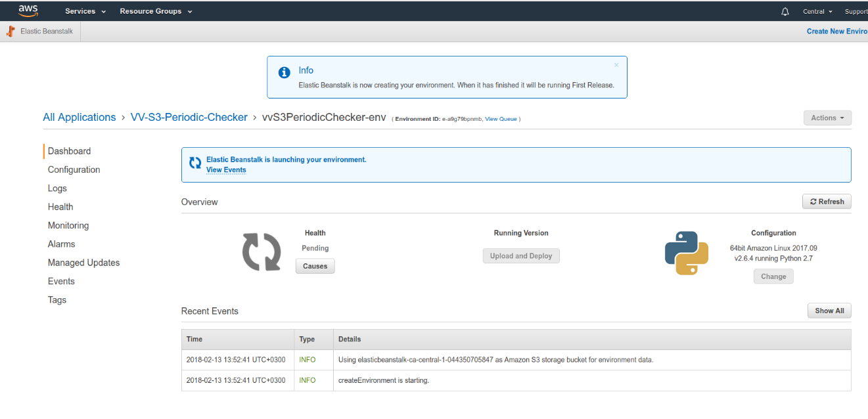Click the '64bit Amazon Linux 2017.09' configuration text
The image size is (868, 419).
pos(773,248)
